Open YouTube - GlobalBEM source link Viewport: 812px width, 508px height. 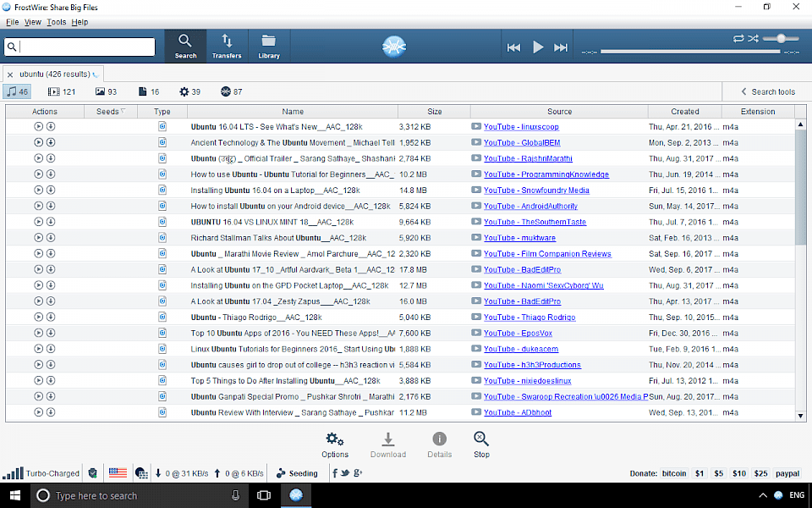coord(522,142)
